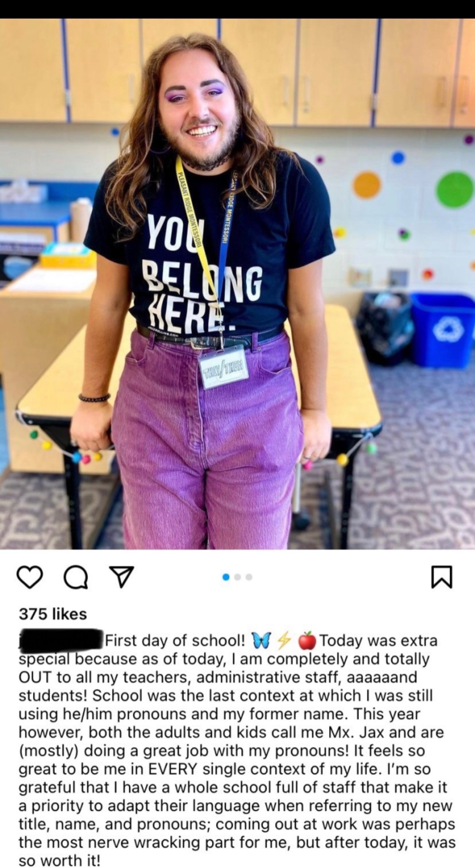
Task: Click the 'First day of school!' caption text
Action: click(176, 640)
